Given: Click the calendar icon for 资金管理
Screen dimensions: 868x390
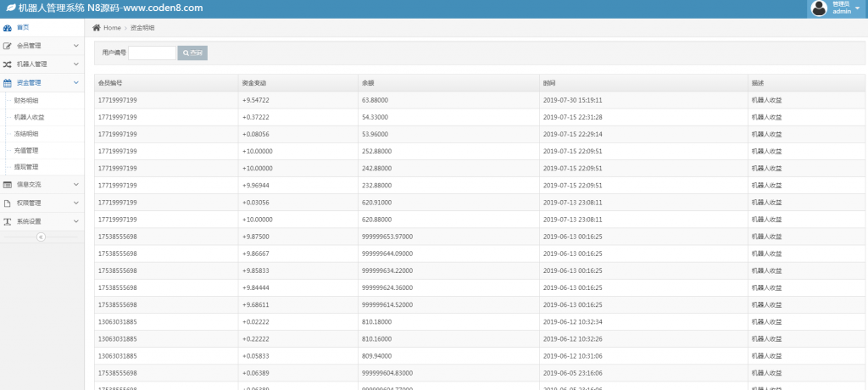Looking at the screenshot, I should [7, 83].
